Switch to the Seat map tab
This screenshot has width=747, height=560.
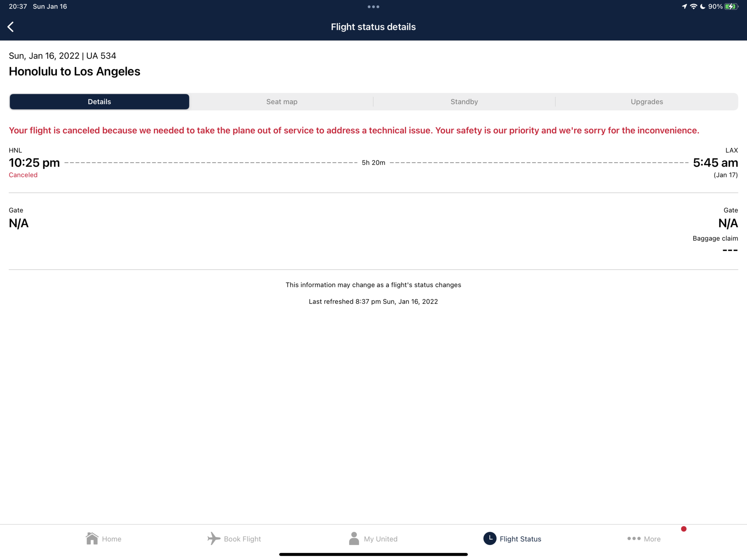click(282, 102)
